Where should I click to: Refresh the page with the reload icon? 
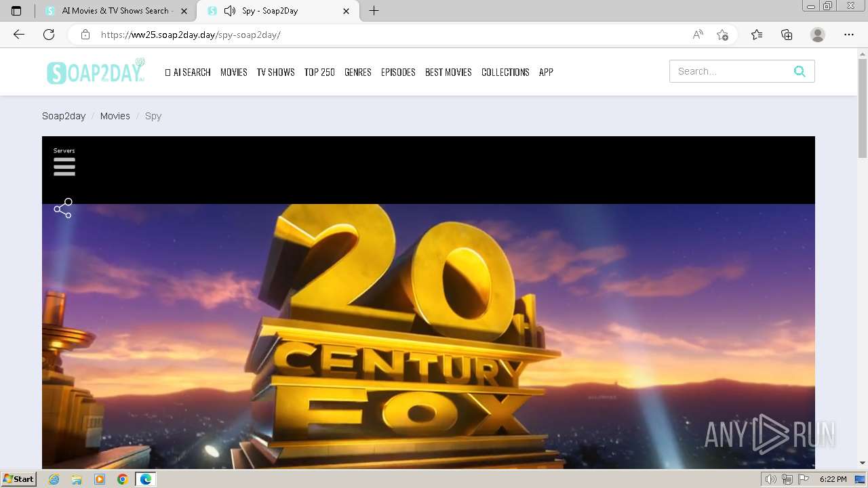(49, 35)
